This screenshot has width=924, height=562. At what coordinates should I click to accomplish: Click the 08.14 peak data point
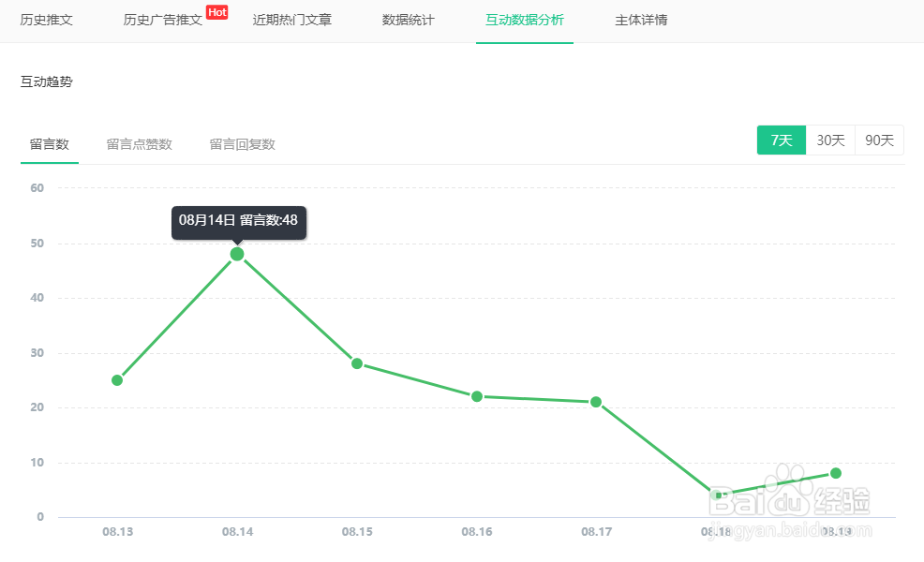tap(237, 254)
